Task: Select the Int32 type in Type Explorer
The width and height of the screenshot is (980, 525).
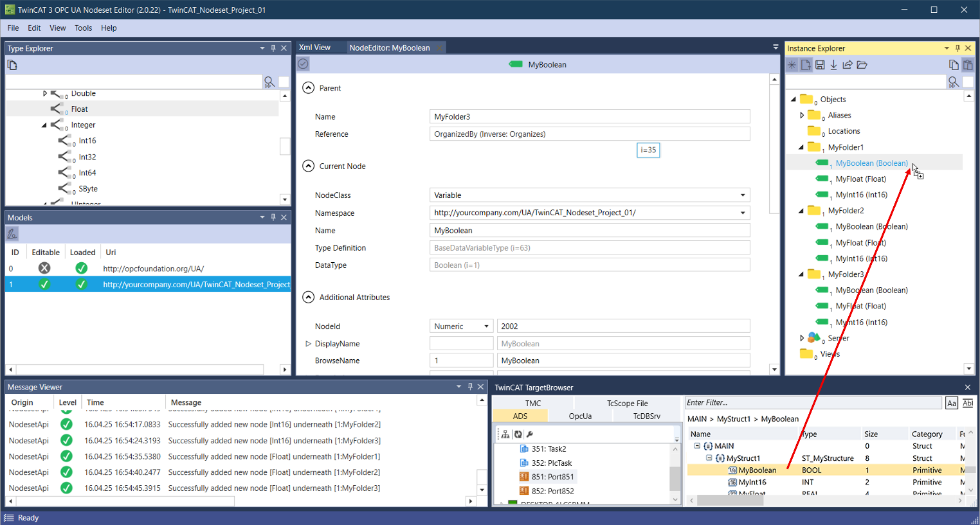Action: [x=87, y=157]
